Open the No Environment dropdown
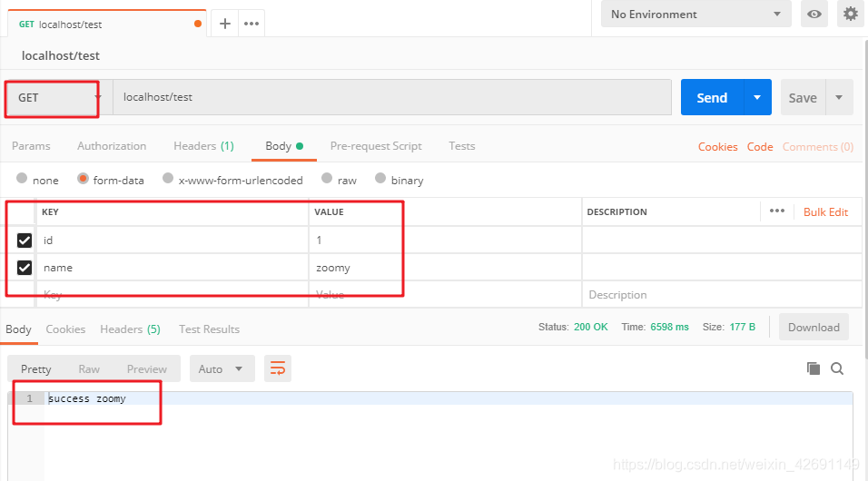 [x=695, y=14]
